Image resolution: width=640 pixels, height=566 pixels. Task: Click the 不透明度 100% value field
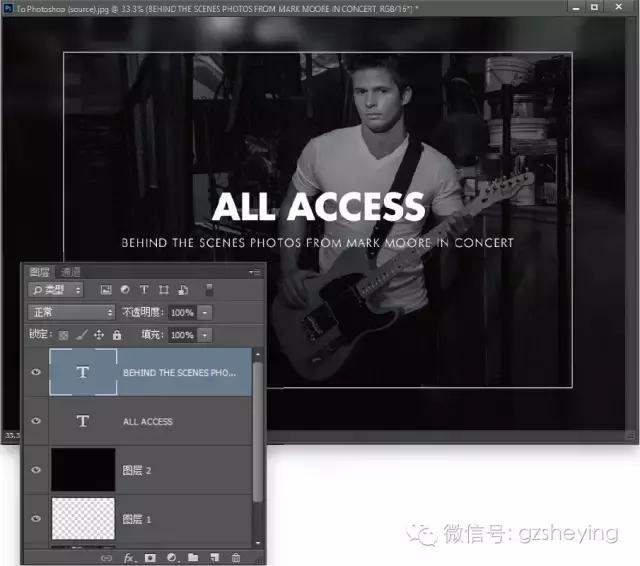(x=182, y=313)
